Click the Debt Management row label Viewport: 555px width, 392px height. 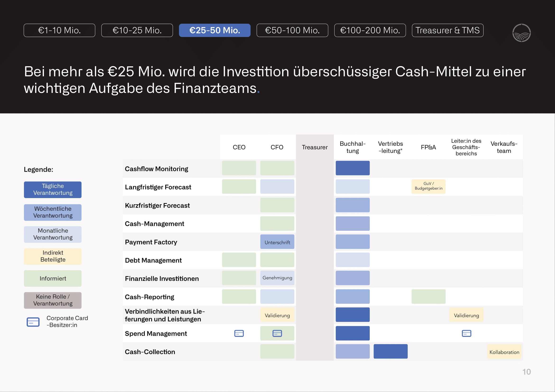tap(153, 260)
